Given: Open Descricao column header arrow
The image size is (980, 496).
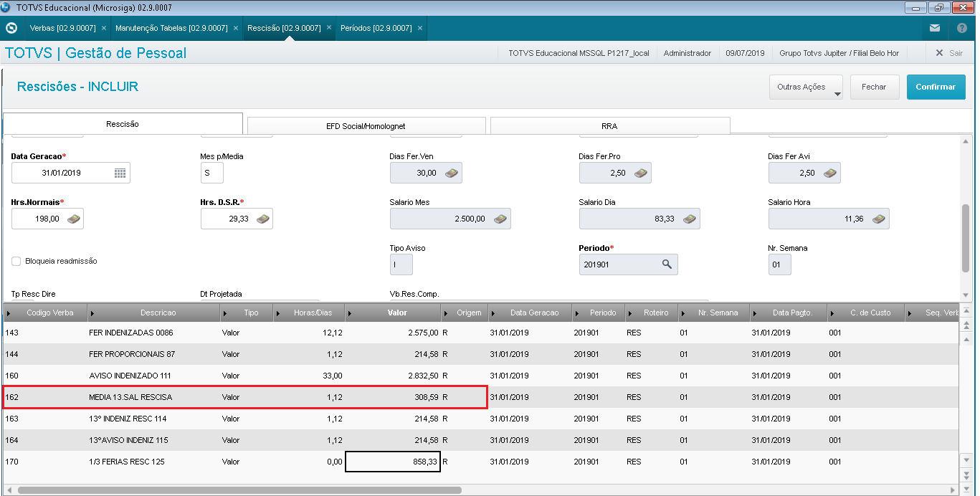Looking at the screenshot, I should 93,313.
